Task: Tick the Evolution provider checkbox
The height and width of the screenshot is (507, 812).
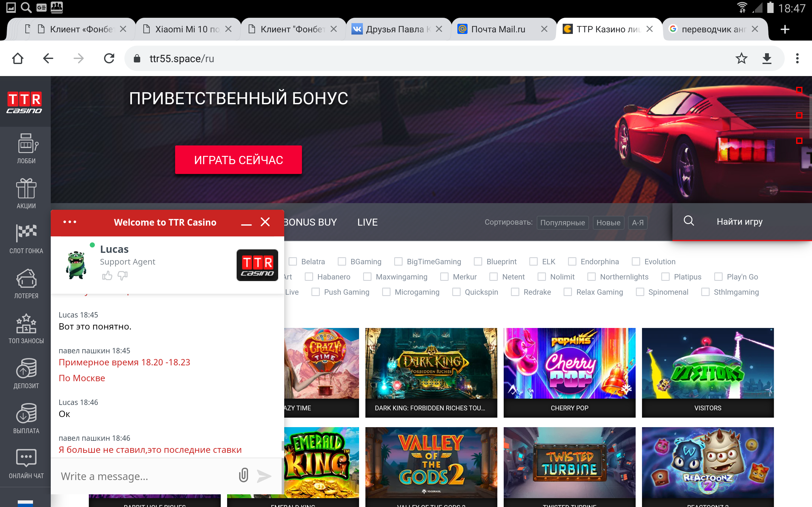Action: click(x=636, y=261)
